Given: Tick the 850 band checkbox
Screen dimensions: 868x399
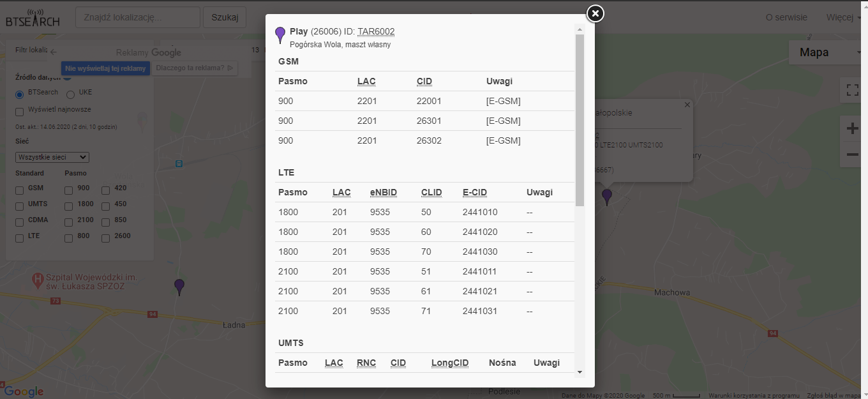Looking at the screenshot, I should point(106,222).
